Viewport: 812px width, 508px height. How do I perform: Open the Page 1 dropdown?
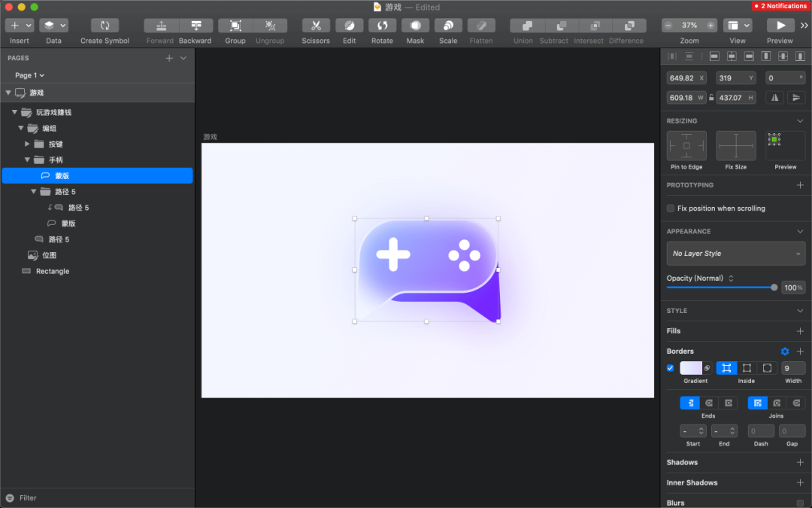pos(29,75)
